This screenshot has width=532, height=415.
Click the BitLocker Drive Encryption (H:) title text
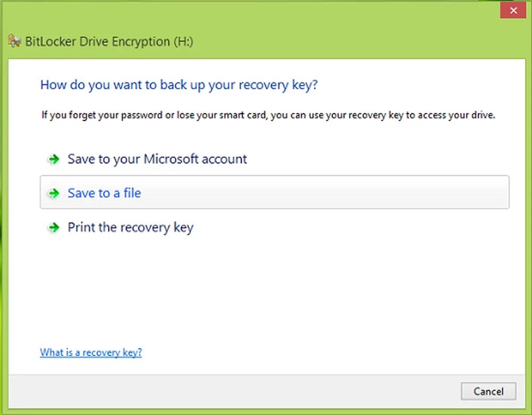pos(109,41)
